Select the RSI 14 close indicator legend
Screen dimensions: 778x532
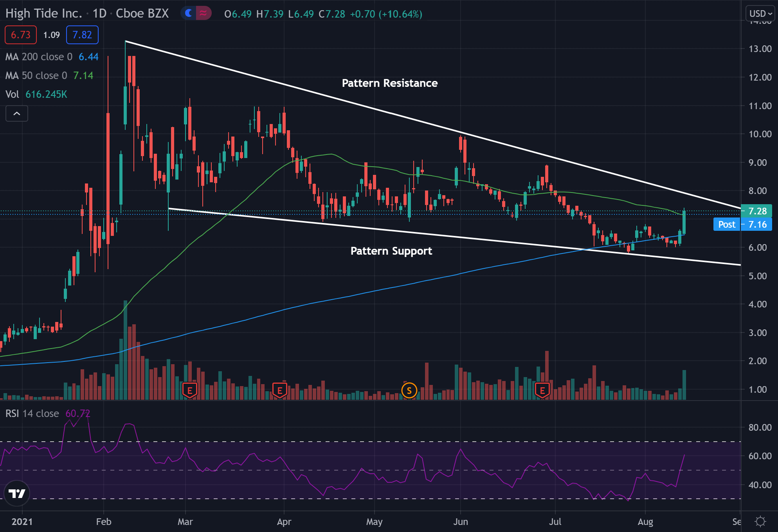click(48, 413)
